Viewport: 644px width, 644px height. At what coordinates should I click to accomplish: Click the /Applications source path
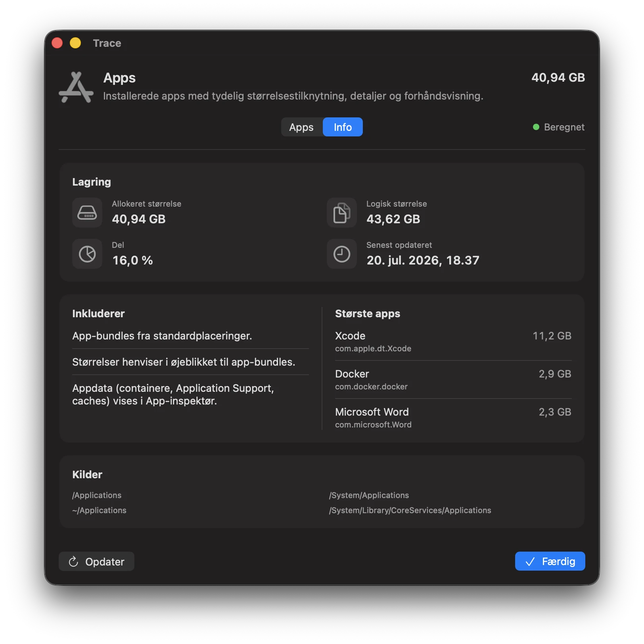pyautogui.click(x=97, y=495)
